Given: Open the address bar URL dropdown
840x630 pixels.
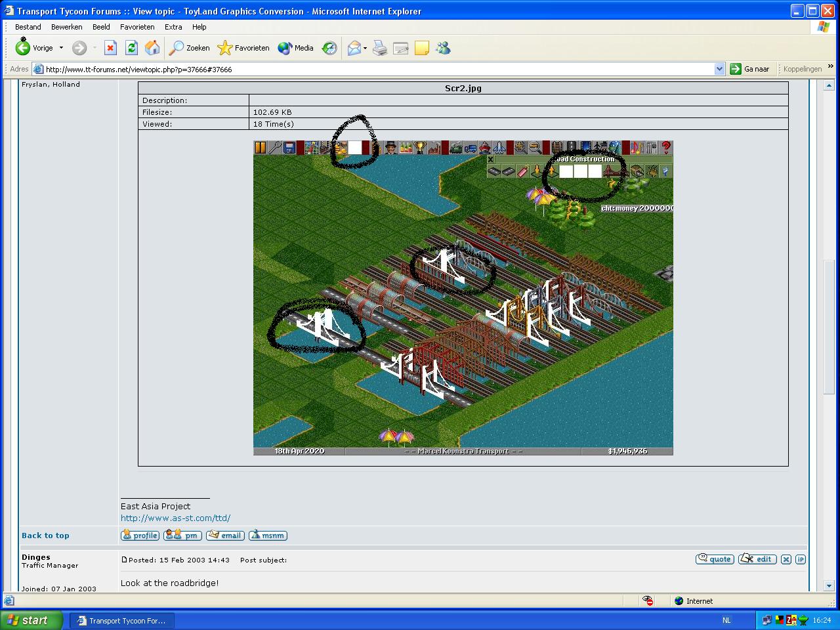Looking at the screenshot, I should (x=719, y=69).
